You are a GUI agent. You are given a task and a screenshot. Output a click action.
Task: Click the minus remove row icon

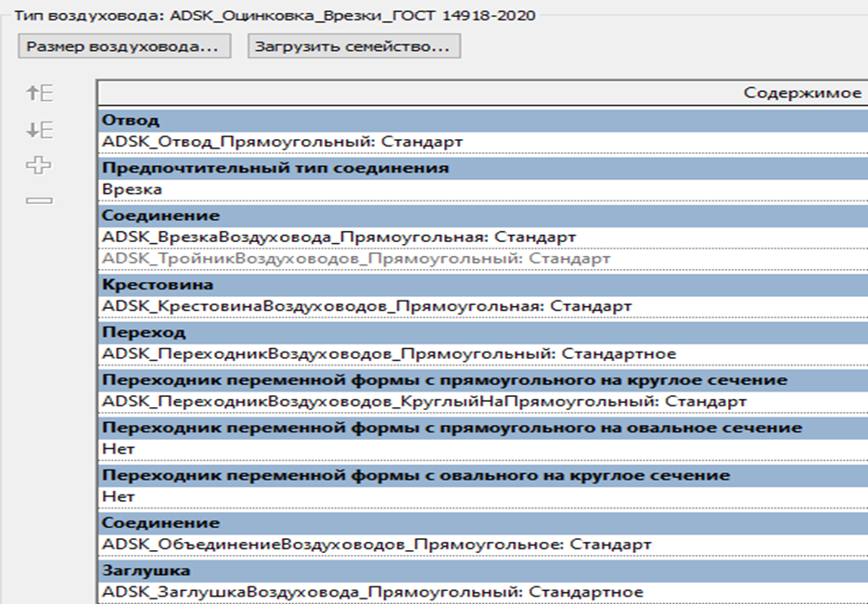[x=39, y=200]
